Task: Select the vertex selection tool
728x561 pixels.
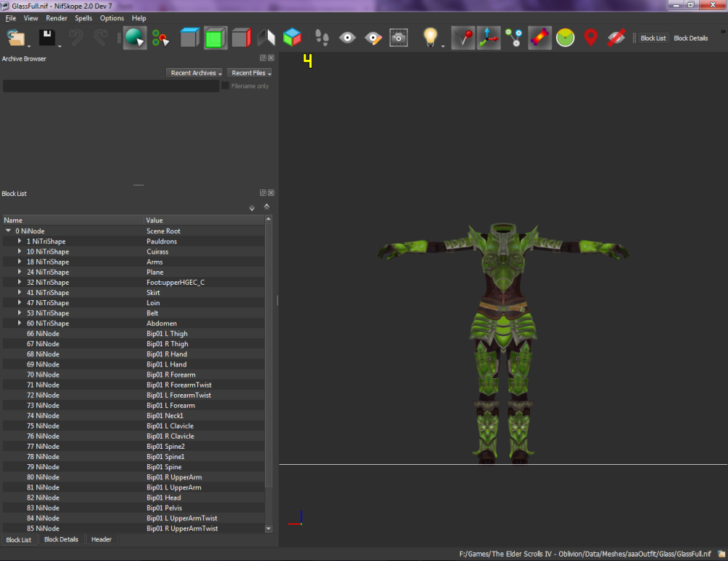Action: (x=161, y=38)
